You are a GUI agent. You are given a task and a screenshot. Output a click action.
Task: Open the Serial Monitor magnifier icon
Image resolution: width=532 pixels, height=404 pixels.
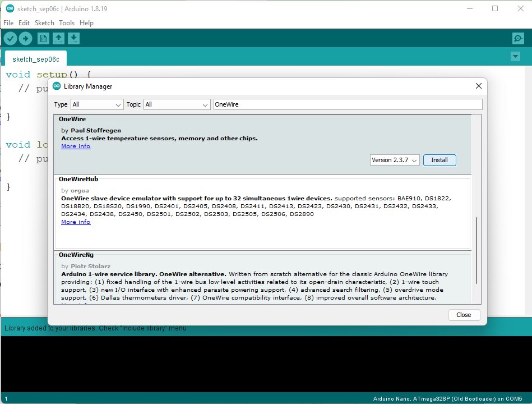(518, 38)
